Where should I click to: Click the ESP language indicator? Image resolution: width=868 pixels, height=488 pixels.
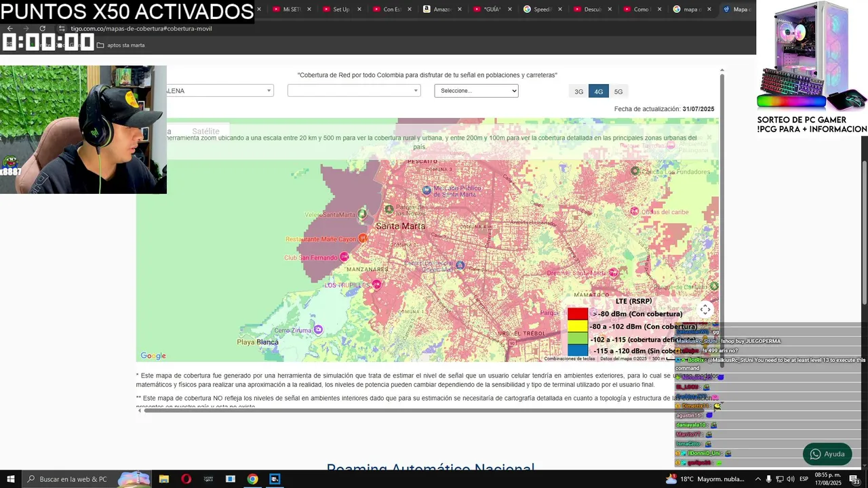[804, 479]
